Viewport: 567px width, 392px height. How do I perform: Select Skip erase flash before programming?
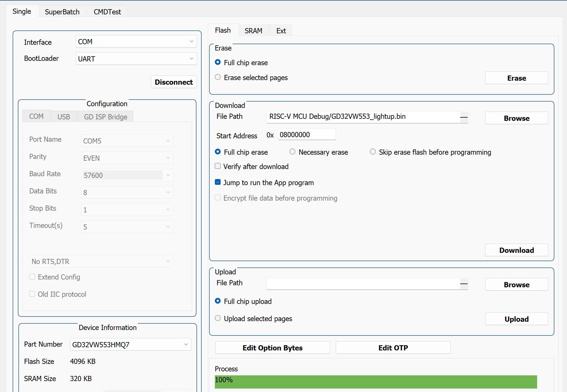tap(373, 152)
